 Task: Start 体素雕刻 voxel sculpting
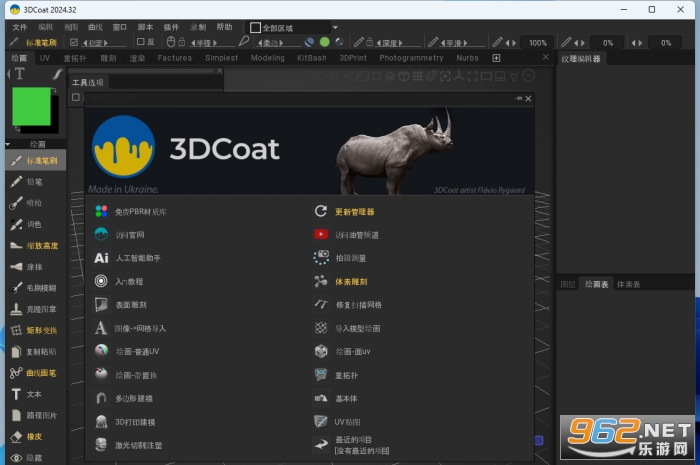[341, 282]
